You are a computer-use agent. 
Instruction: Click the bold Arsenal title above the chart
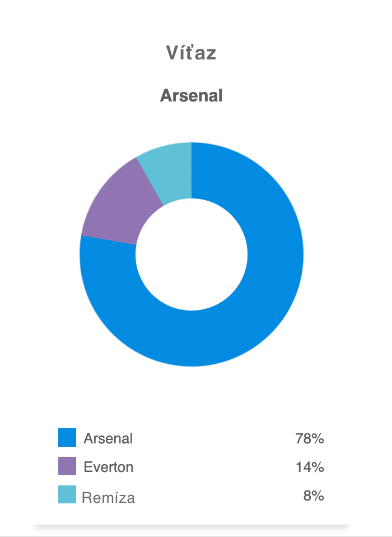(192, 96)
